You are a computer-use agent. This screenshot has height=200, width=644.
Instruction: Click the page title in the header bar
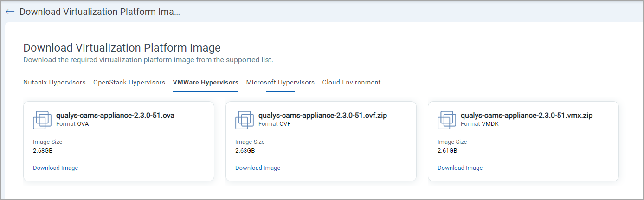[99, 12]
